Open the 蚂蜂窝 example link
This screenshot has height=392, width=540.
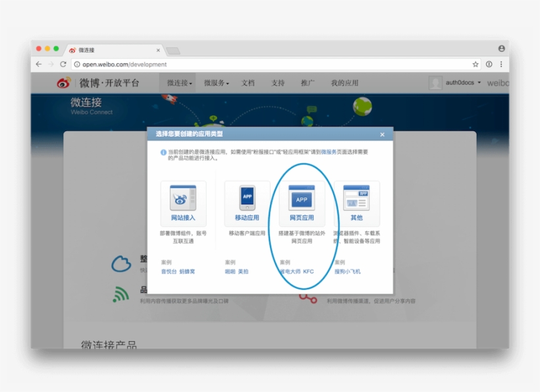(x=187, y=271)
